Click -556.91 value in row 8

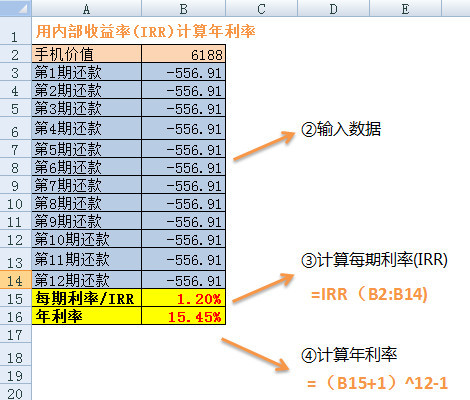click(x=184, y=167)
